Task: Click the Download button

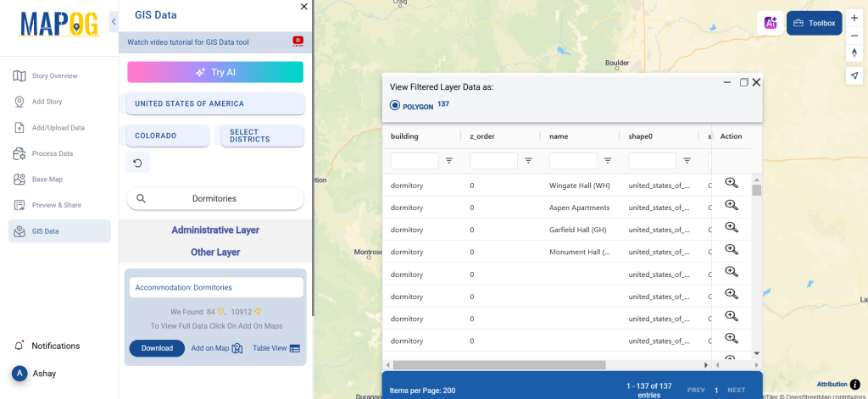Action: [157, 347]
